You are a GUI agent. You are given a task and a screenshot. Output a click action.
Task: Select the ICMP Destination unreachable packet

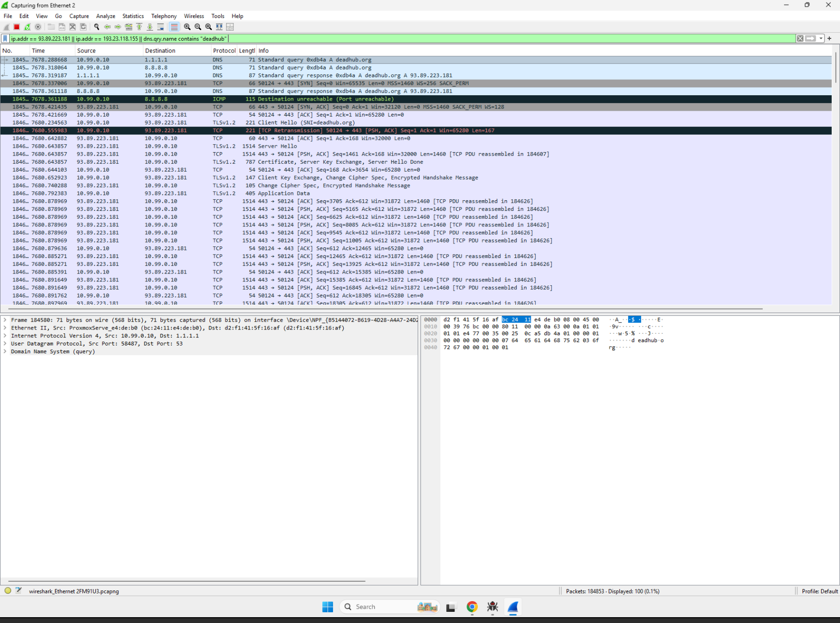416,99
